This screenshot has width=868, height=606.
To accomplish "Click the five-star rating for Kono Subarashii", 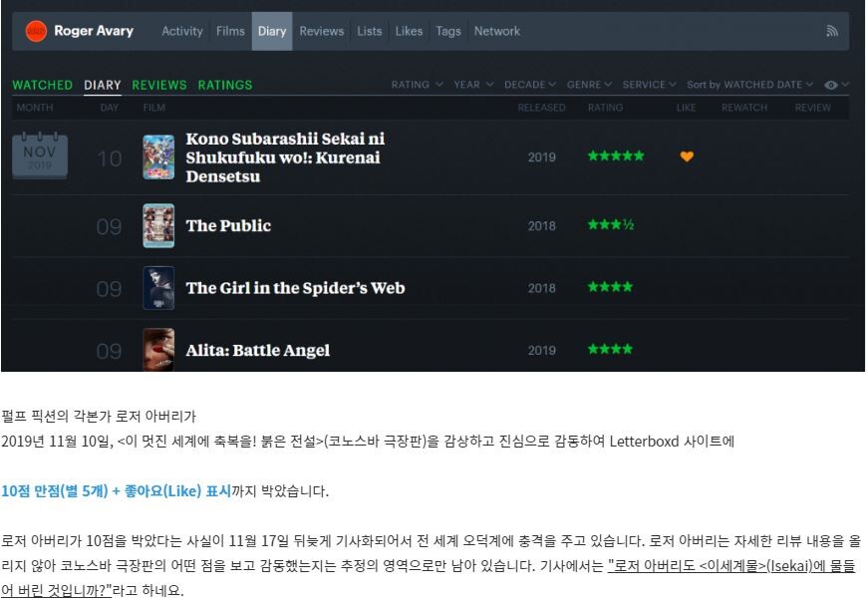I will (615, 156).
